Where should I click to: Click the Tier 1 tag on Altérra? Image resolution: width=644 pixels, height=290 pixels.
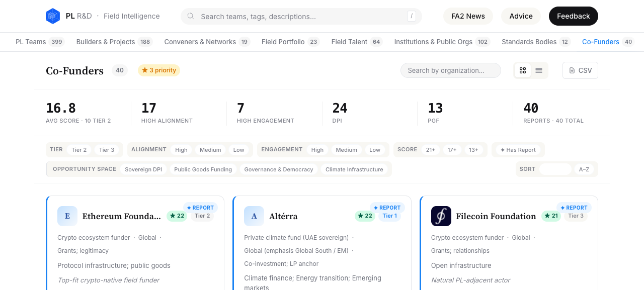(389, 216)
